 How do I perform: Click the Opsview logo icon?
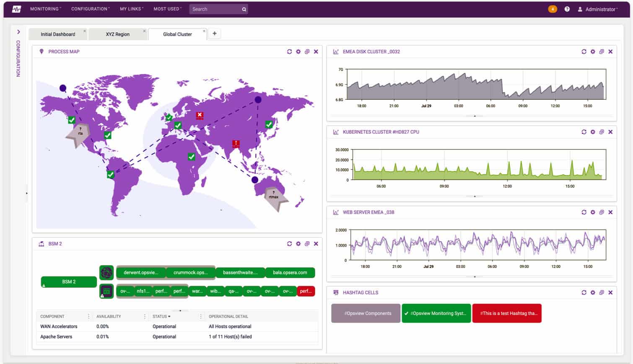point(16,9)
